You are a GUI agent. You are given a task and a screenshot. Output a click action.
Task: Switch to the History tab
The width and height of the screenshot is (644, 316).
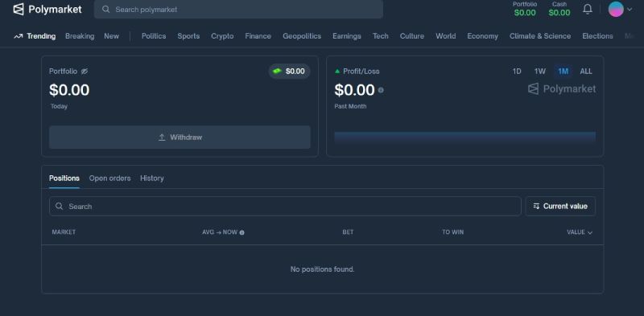[x=152, y=179]
